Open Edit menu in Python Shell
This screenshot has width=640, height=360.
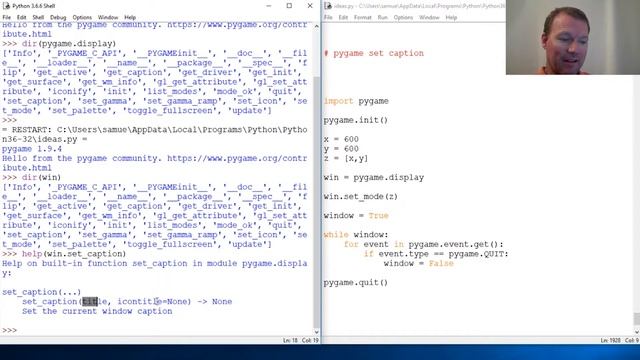(21, 18)
